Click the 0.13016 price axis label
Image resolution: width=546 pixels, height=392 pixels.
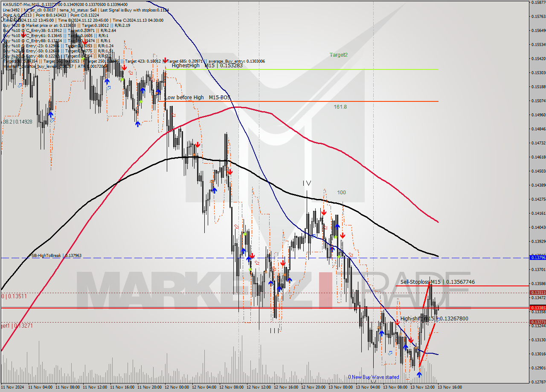(538, 354)
